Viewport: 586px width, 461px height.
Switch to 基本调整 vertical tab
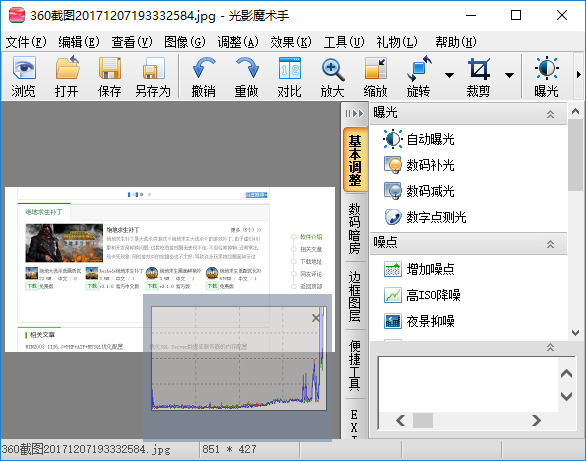tap(355, 160)
